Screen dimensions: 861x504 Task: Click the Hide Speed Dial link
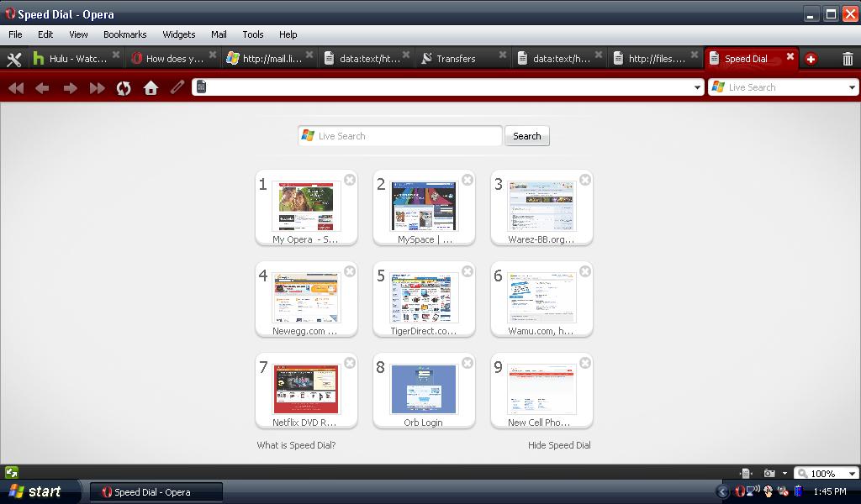559,445
